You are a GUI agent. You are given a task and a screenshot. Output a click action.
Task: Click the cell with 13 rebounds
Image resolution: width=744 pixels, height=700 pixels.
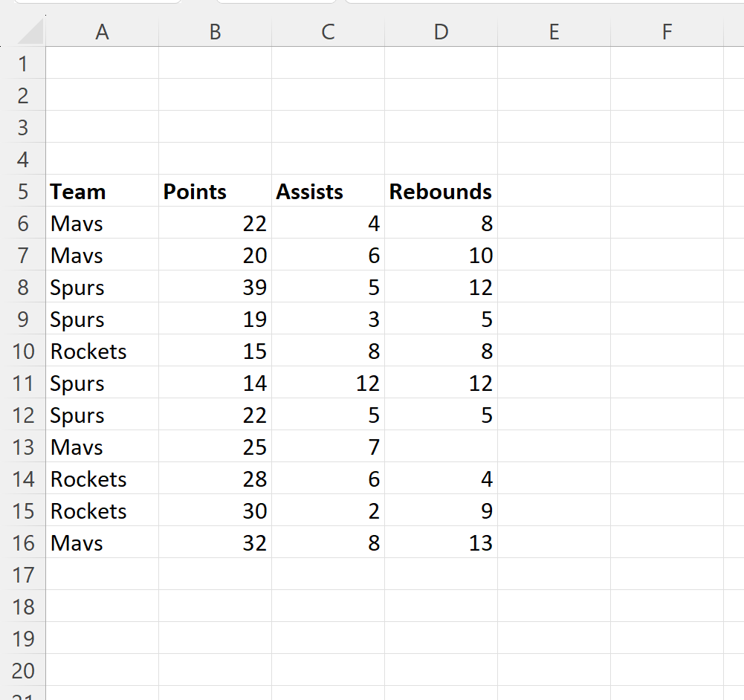pos(441,543)
